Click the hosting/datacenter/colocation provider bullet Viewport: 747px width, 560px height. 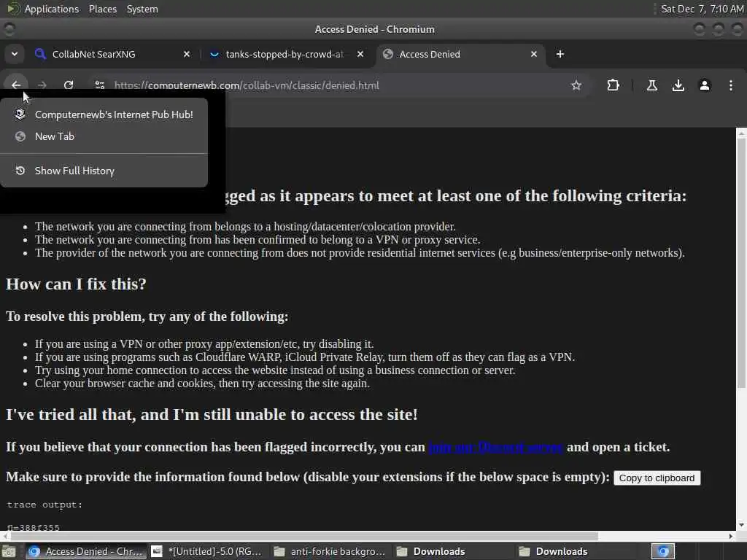(x=245, y=227)
